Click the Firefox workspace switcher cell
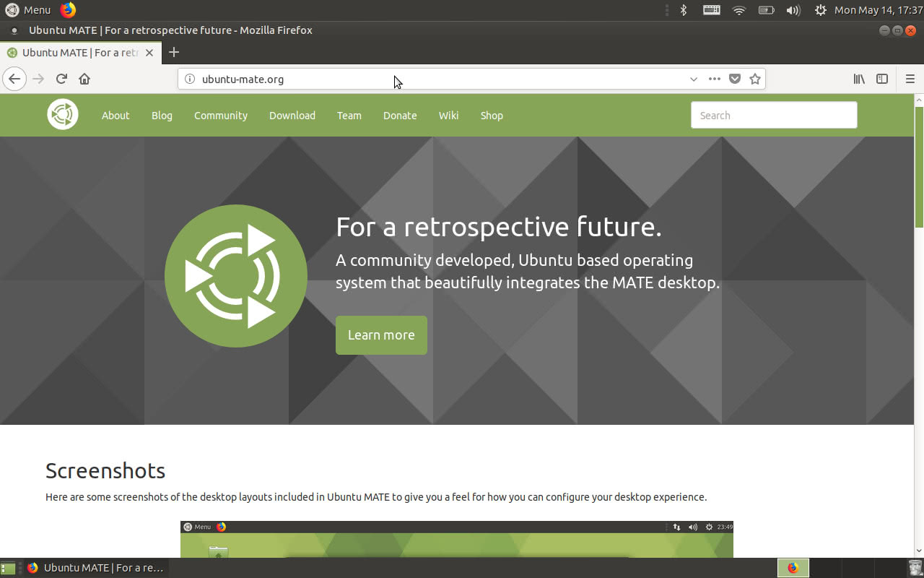 tap(793, 568)
